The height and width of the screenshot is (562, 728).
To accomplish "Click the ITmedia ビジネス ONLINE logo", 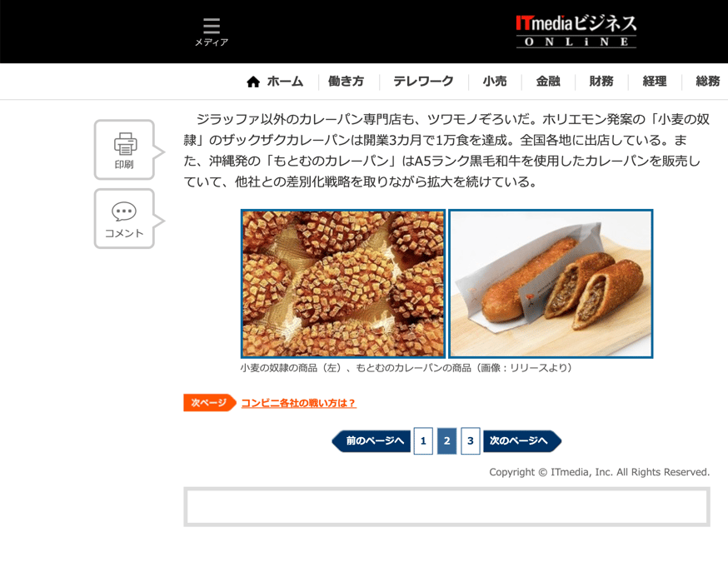I will point(576,32).
